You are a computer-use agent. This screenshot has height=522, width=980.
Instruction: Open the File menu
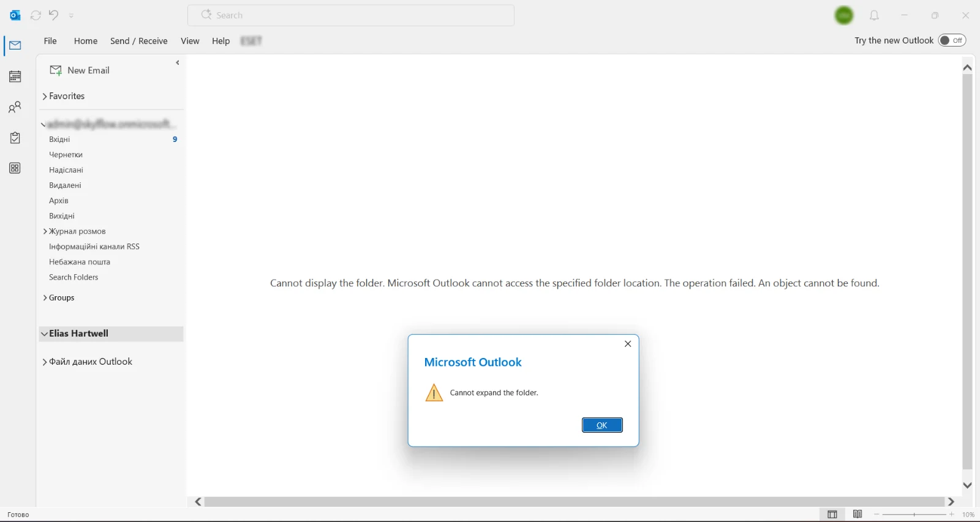50,41
